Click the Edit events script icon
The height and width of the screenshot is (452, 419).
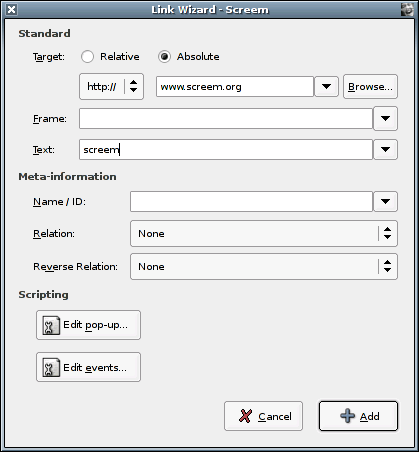tap(51, 367)
